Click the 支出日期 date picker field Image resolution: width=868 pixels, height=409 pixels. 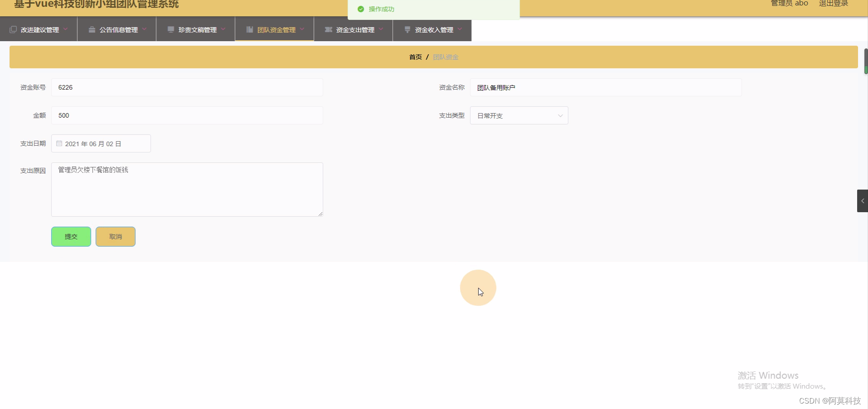pyautogui.click(x=101, y=143)
